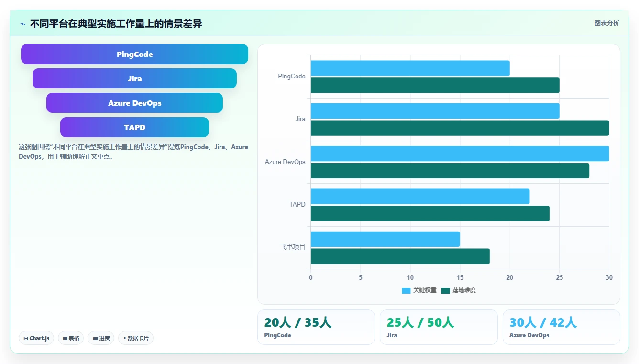Click the TAPD axis label on chart
This screenshot has height=364, width=639.
pos(297,204)
